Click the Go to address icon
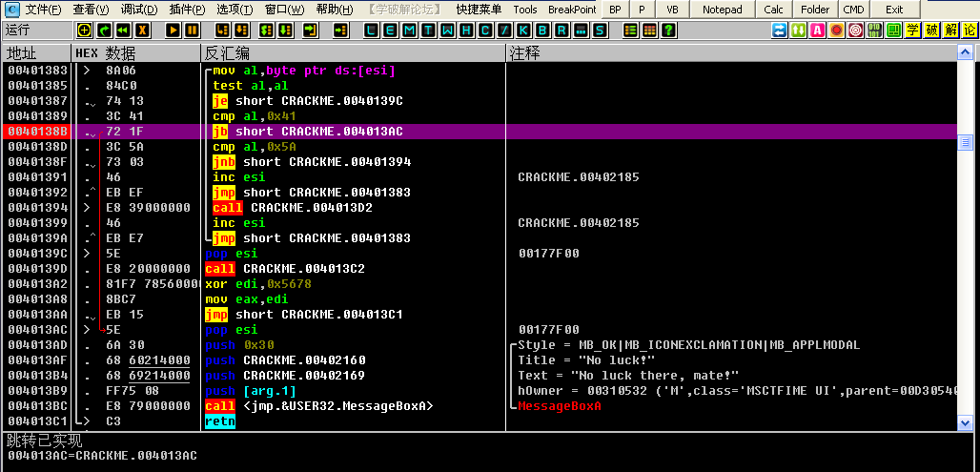Viewport: 980px width, 472px height. [x=340, y=30]
